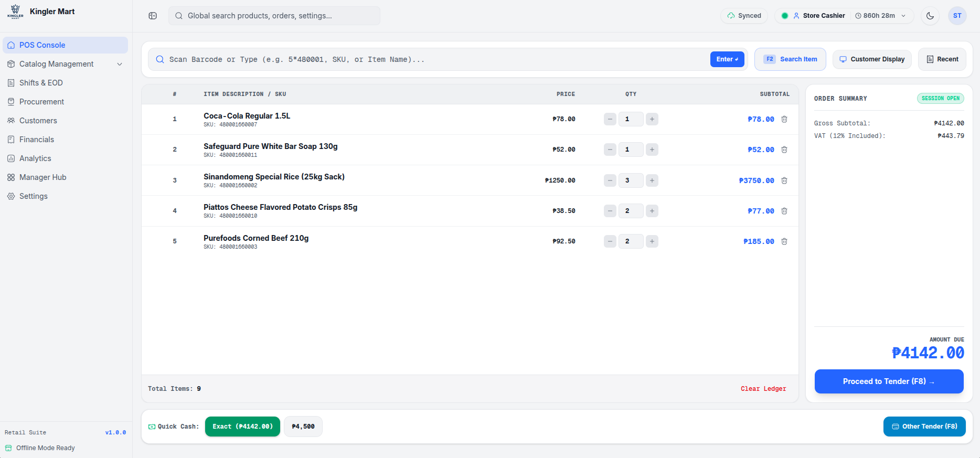980x458 pixels.
Task: Remove Piattos Cheese Flavored Potato Crisps item
Action: tap(784, 211)
